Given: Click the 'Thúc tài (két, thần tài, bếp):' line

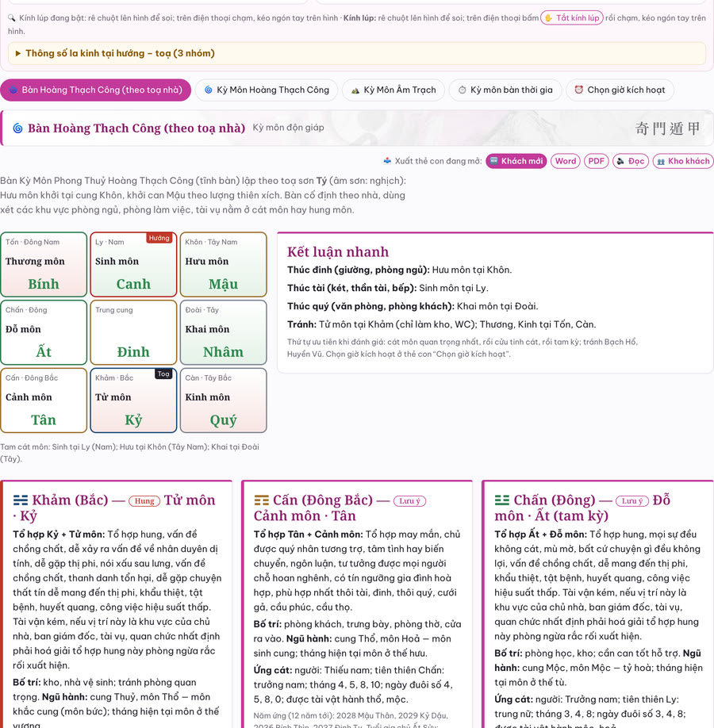Looking at the screenshot, I should [x=387, y=289].
